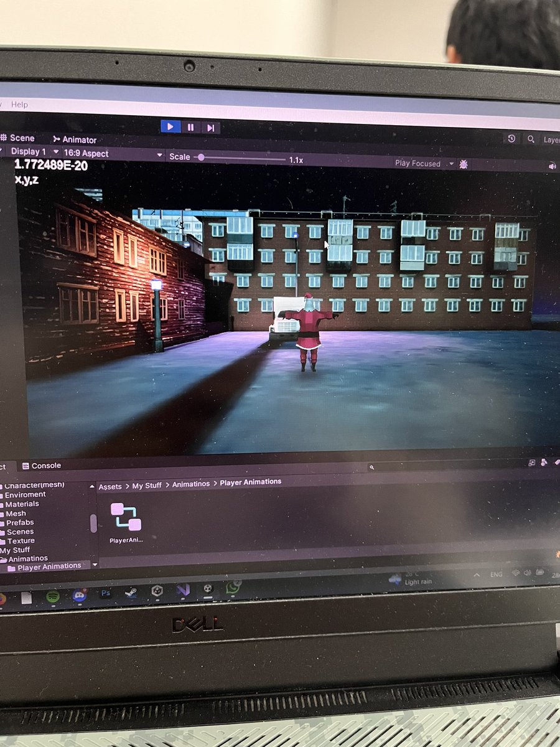Pause the game with the Pause button
The image size is (560, 747).
[190, 127]
